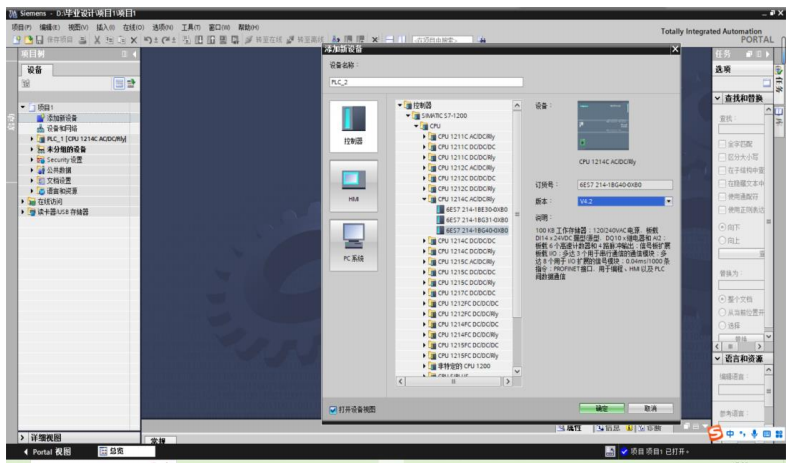This screenshot has width=788, height=463.
Task: Select the PC系统 category icon
Action: point(353,245)
